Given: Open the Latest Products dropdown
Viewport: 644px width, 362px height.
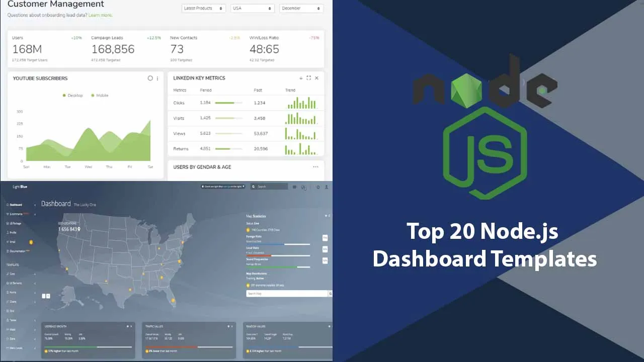Looking at the screenshot, I should pyautogui.click(x=203, y=9).
